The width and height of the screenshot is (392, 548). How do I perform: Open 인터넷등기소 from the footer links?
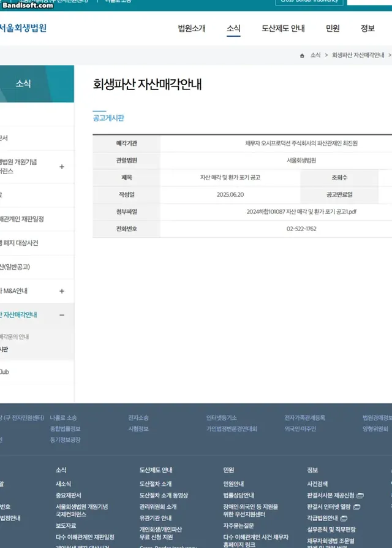click(221, 418)
